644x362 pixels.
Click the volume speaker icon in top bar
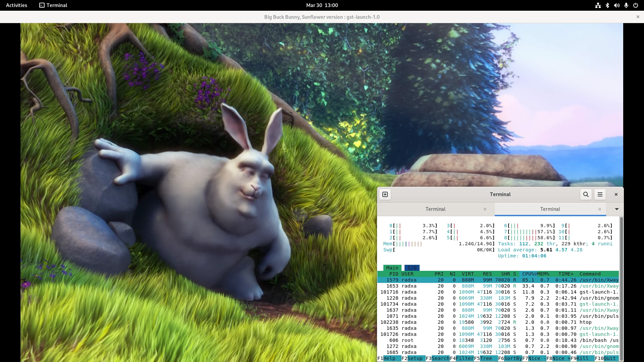pyautogui.click(x=617, y=5)
